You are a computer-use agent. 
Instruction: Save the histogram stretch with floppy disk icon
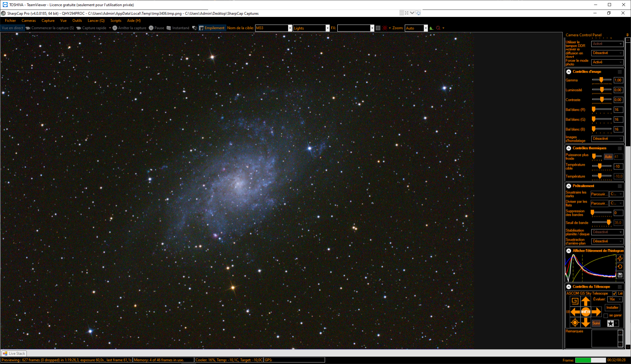point(620,275)
